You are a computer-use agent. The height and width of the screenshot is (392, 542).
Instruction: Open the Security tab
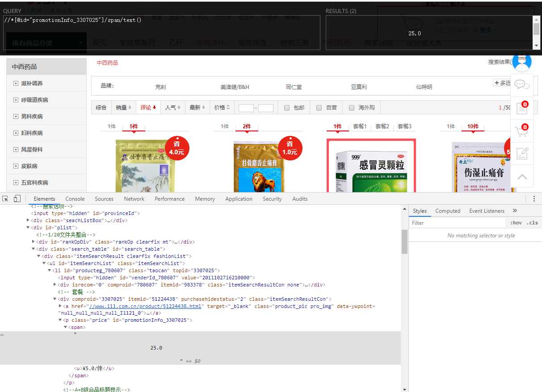[x=272, y=199]
